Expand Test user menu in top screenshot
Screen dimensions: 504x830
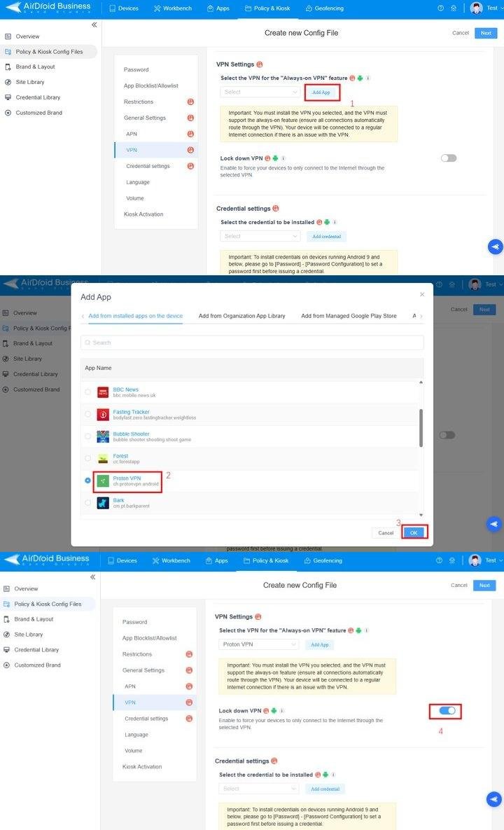495,8
